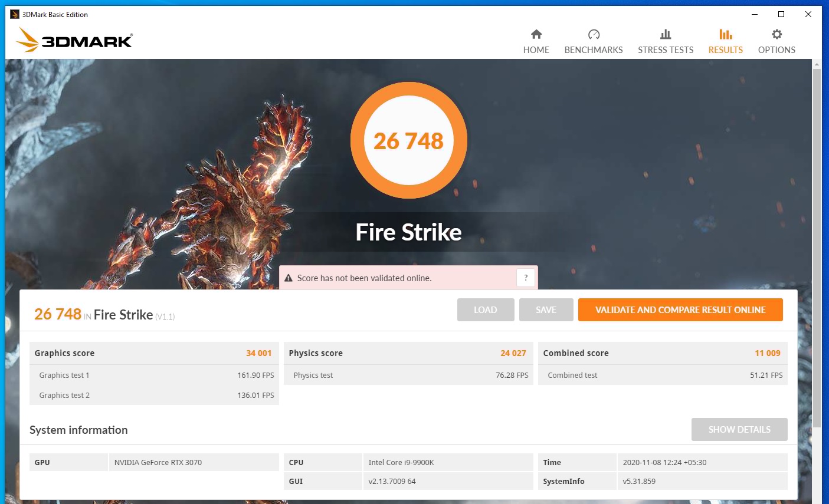Screen dimensions: 829x504
Task: Click the warning triangle icon in validation notice
Action: click(289, 278)
